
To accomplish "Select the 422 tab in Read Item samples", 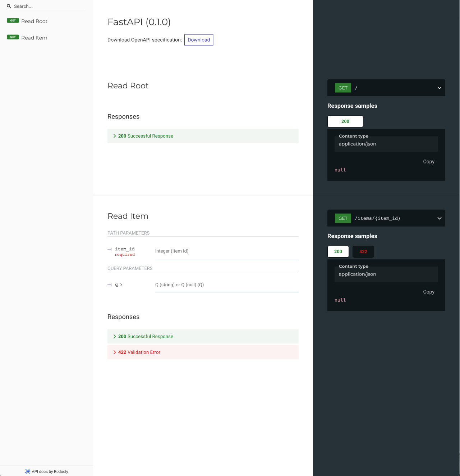I will point(363,251).
